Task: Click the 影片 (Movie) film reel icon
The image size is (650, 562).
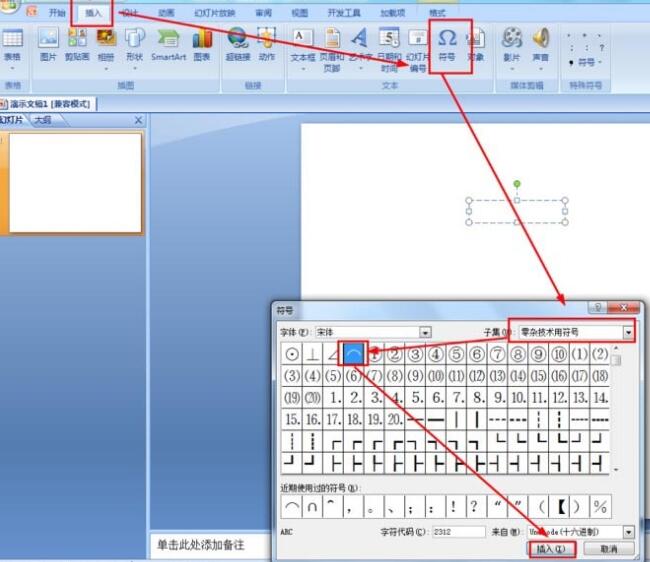Action: (511, 40)
